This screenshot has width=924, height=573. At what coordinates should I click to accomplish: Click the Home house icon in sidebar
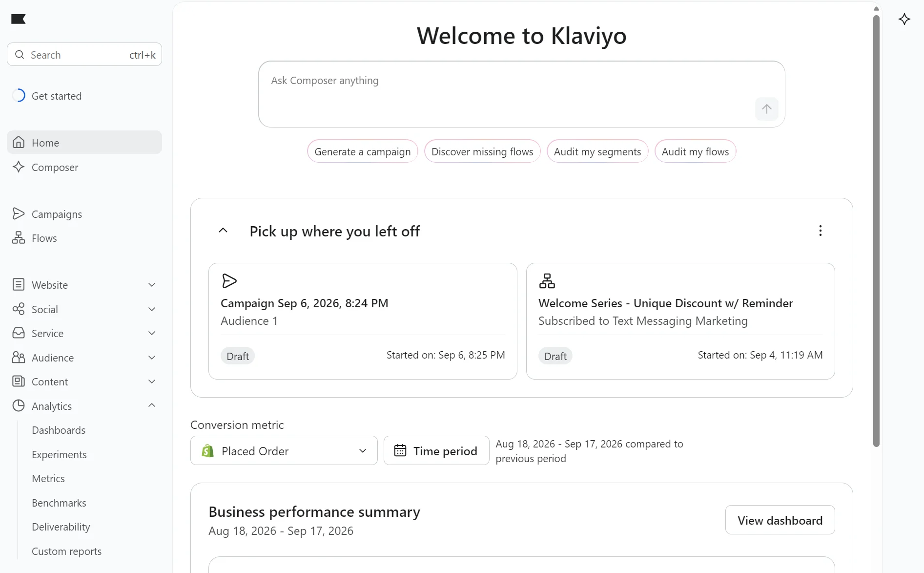pos(19,142)
